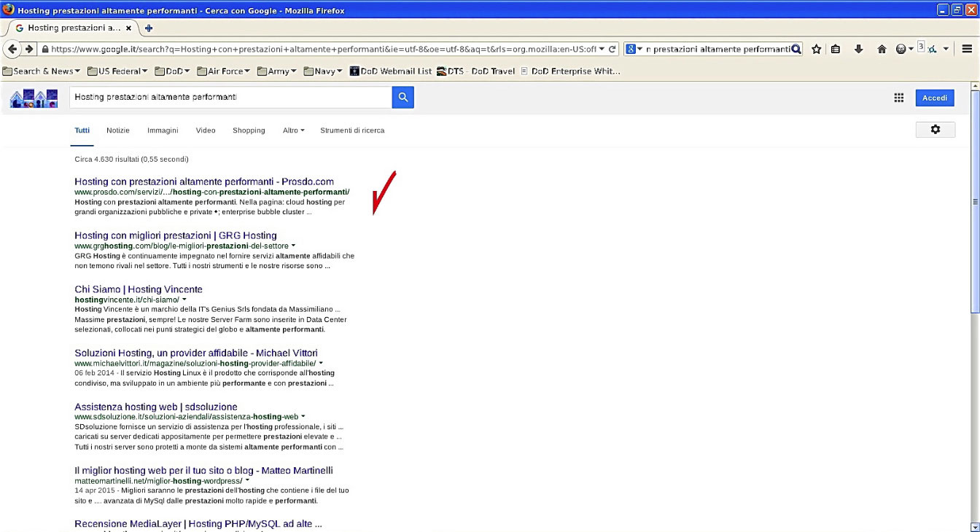Open the Altro more-filters dropdown

(294, 130)
